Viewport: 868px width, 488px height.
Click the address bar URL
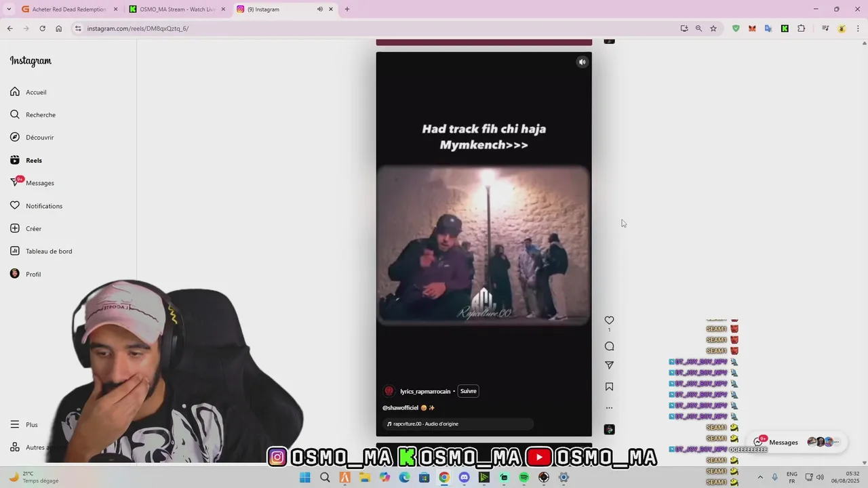tap(138, 28)
